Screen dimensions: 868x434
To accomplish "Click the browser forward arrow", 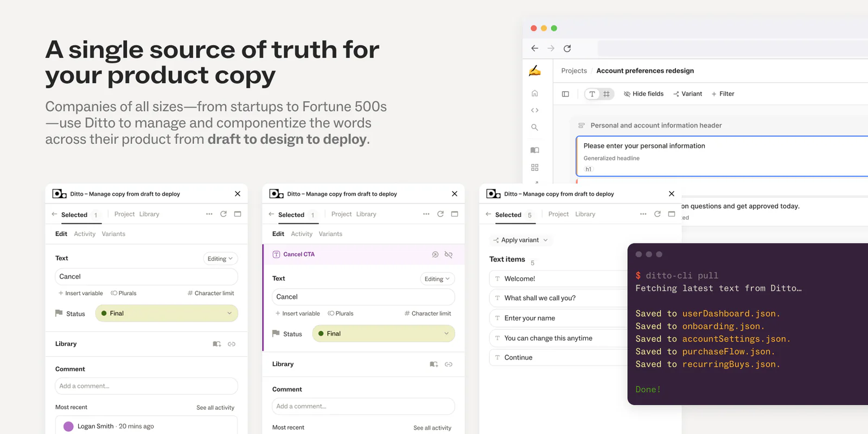I will click(x=551, y=48).
